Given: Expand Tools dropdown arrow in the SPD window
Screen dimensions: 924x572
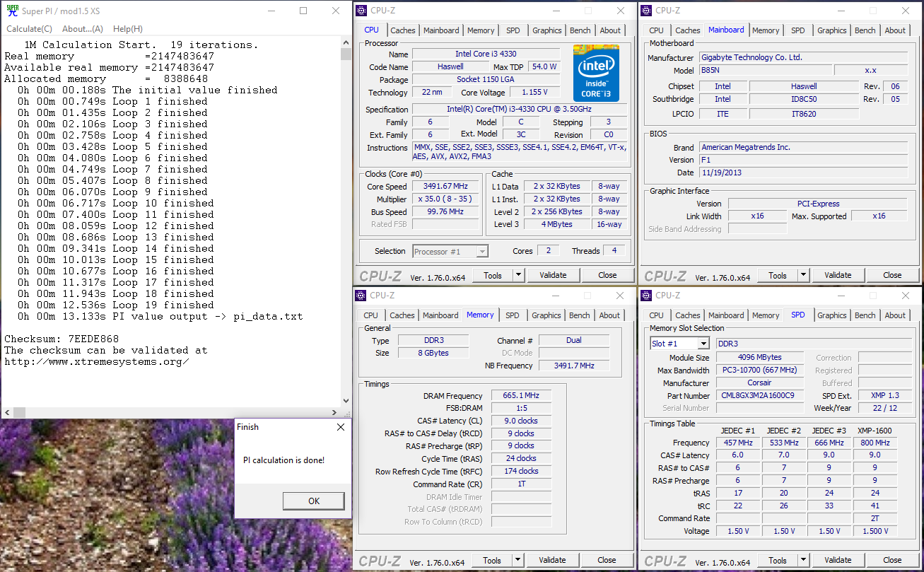Looking at the screenshot, I should pyautogui.click(x=803, y=560).
